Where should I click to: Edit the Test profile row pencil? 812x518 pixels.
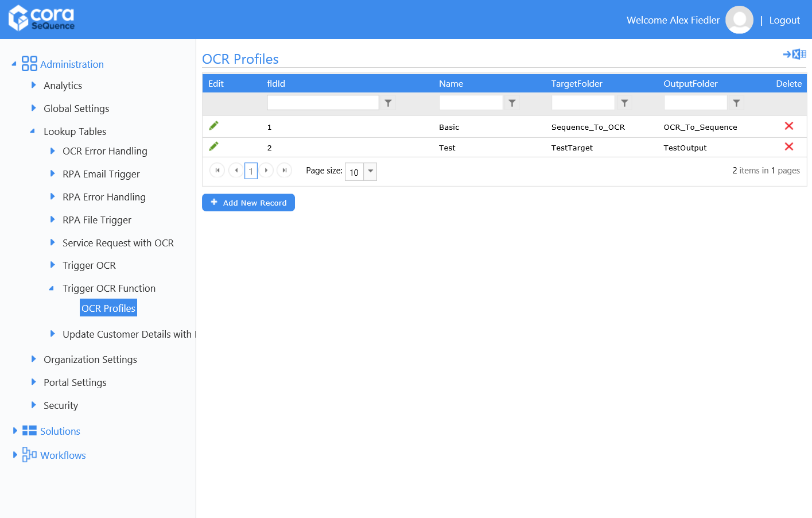pyautogui.click(x=213, y=146)
